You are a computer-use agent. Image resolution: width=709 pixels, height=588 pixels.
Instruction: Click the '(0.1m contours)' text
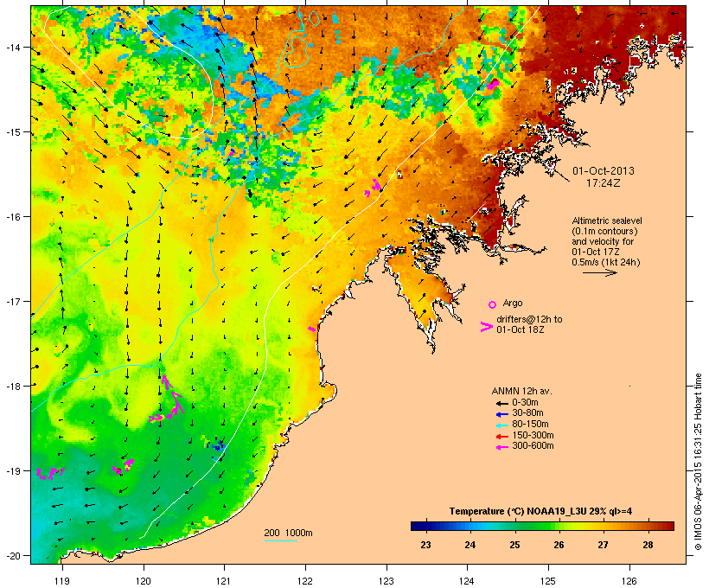[x=604, y=231]
